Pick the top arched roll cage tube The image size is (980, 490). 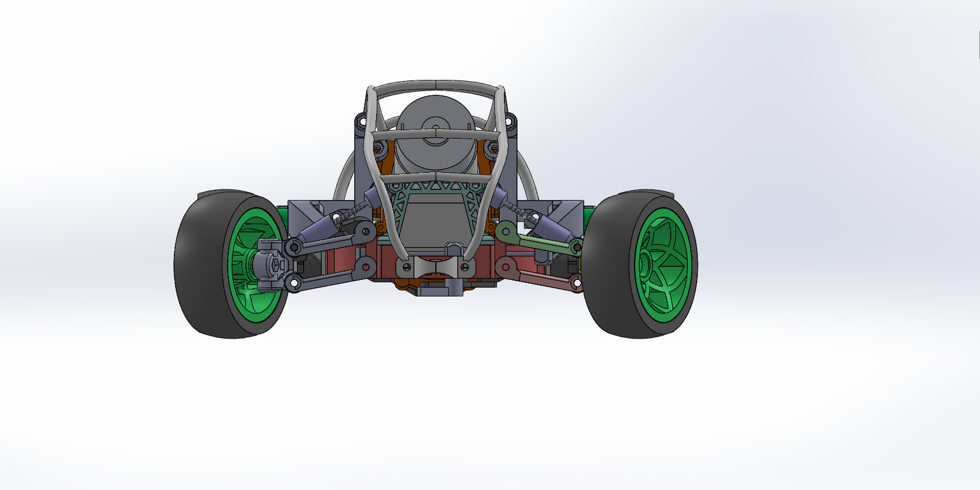pos(436,88)
